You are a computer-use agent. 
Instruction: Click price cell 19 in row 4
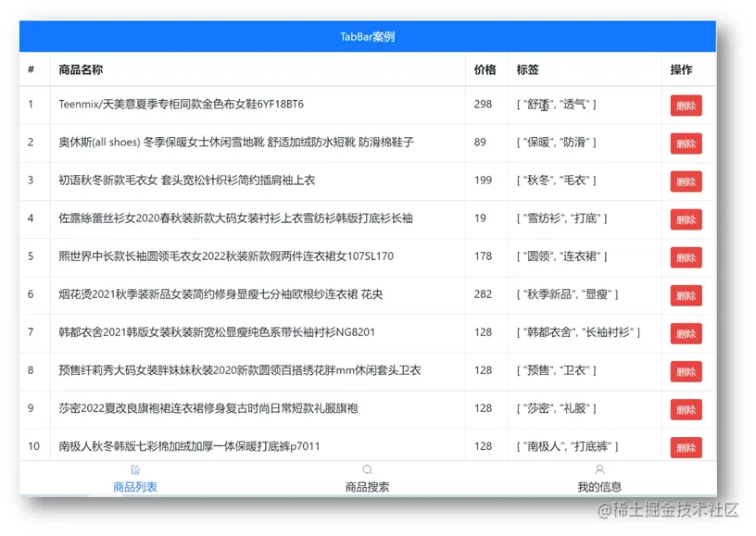point(480,218)
